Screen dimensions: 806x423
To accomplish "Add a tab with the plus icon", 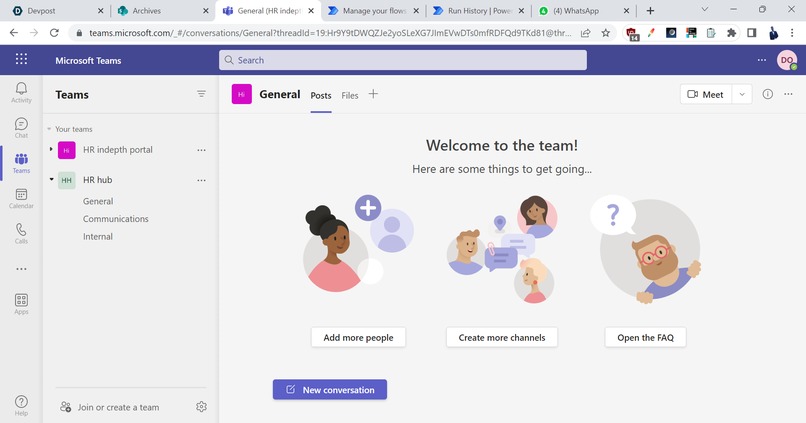I will click(x=373, y=94).
